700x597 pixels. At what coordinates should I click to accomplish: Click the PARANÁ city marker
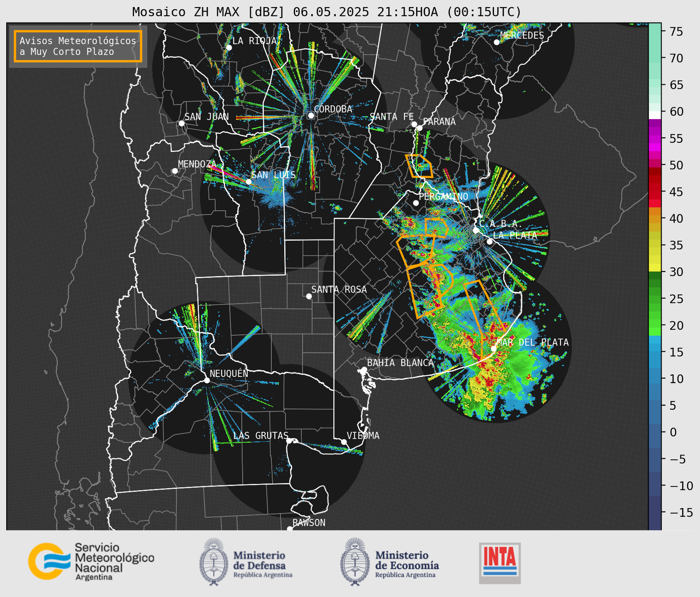[x=420, y=128]
